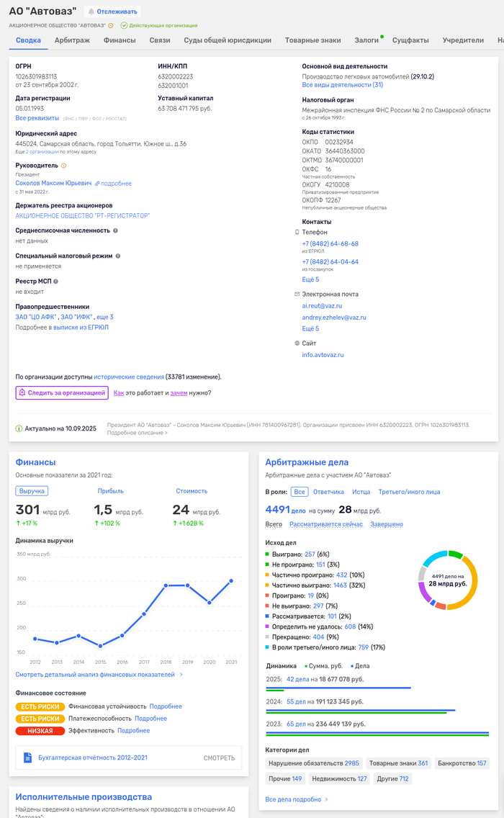Click the bell icon next to Отслеживать
Screen dimensions: 504x818
91,12
